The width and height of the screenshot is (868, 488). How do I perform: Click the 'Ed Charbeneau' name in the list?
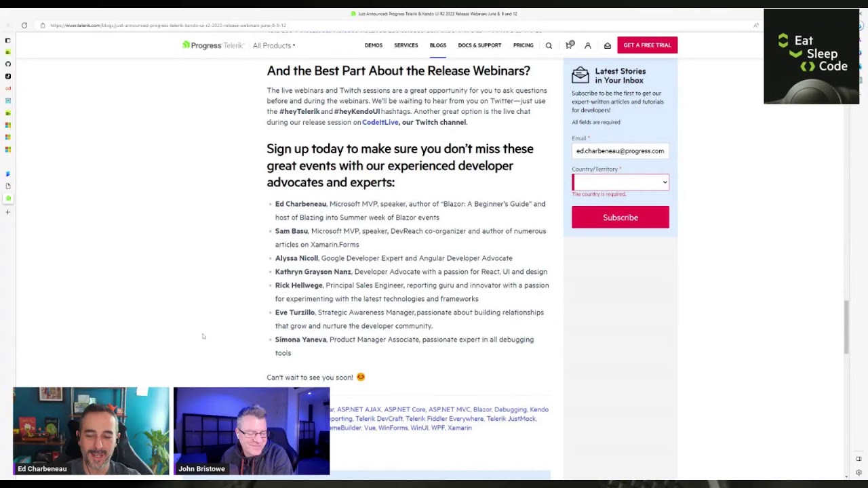click(300, 204)
